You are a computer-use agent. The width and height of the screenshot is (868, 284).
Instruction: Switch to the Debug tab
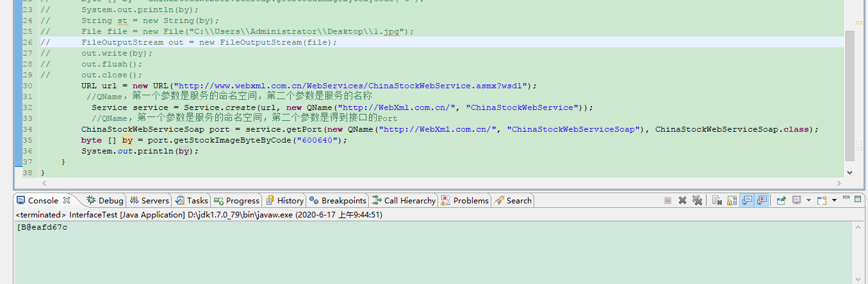pos(105,200)
